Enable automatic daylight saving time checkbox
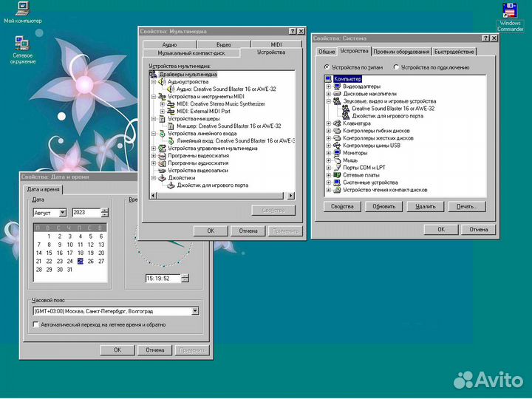Viewport: 532px width, 399px height. (x=36, y=324)
